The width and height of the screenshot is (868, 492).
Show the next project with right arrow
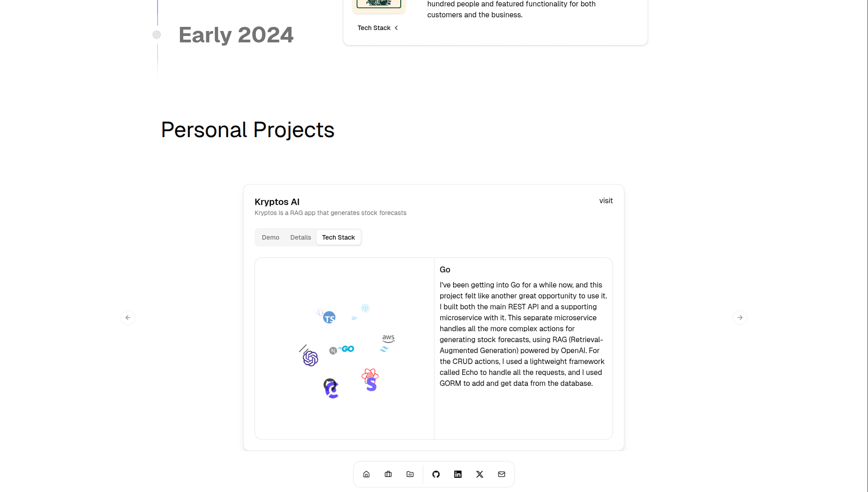740,318
